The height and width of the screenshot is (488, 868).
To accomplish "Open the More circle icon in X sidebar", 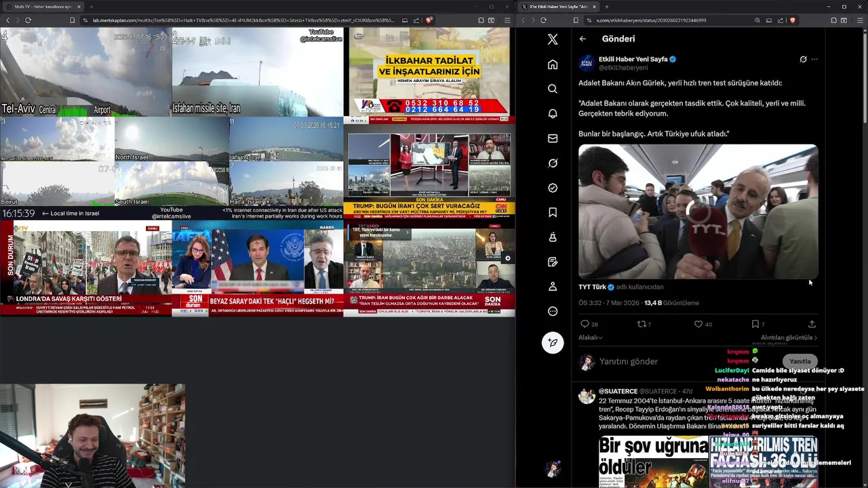I will (x=553, y=312).
